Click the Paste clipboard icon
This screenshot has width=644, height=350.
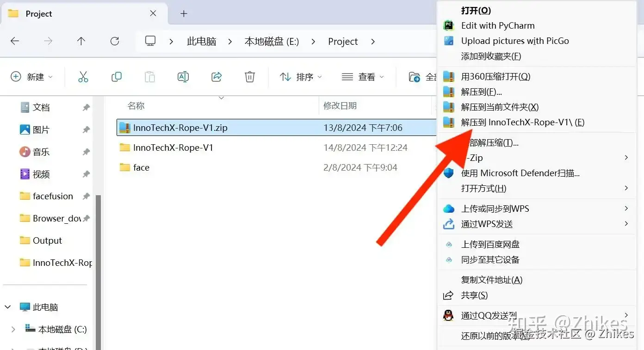tap(150, 77)
